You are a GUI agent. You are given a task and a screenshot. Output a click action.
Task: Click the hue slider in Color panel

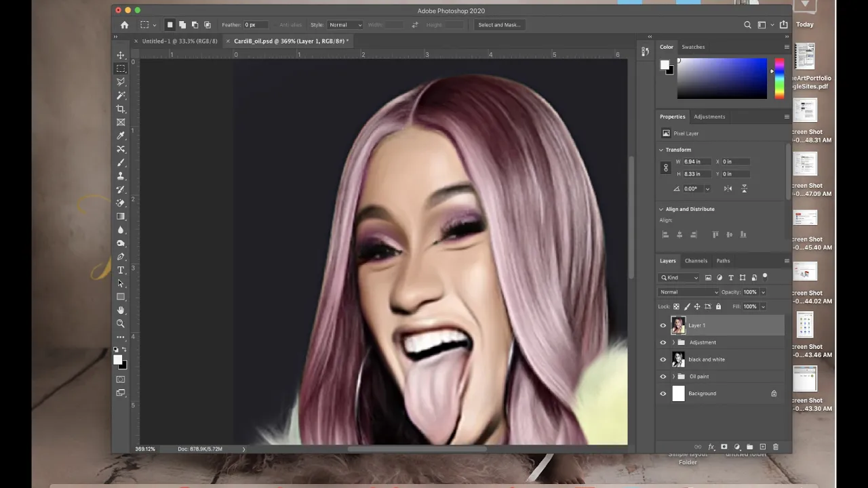(780, 79)
